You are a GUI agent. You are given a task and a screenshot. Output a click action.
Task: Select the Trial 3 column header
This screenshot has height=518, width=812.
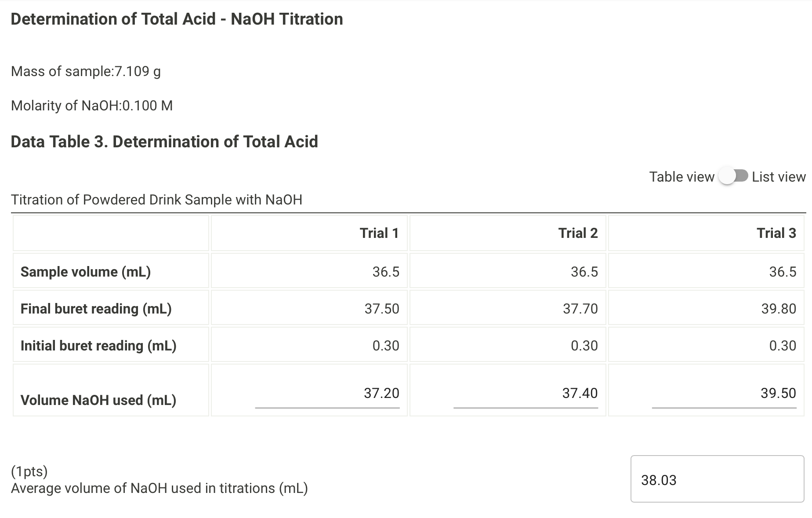776,233
